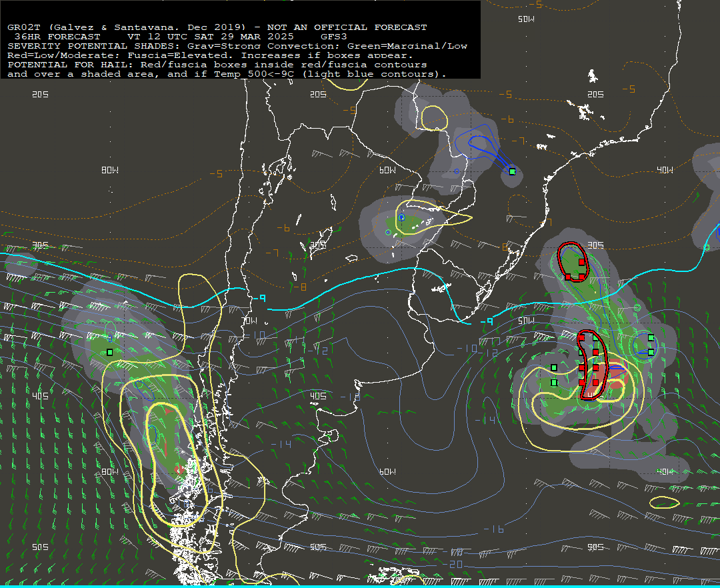Viewport: 720px width, 588px height.
Task: Click the "Fuscia=Elevated" legend entry
Action: point(178,55)
